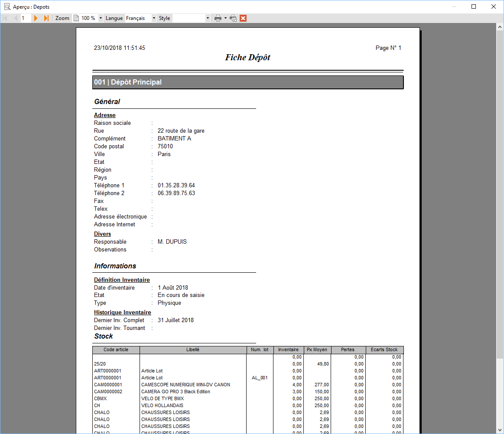The width and height of the screenshot is (504, 434).
Task: Go to the previous page
Action: 16,18
